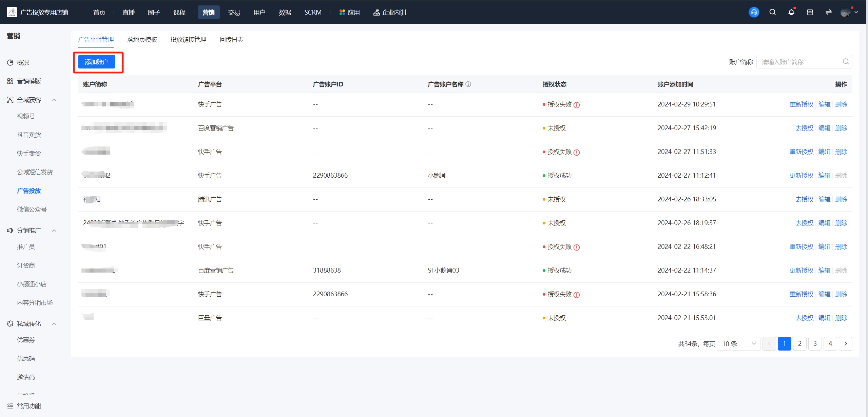Image resolution: width=868 pixels, height=417 pixels.
Task: Click the 添加账户 button
Action: pyautogui.click(x=97, y=62)
